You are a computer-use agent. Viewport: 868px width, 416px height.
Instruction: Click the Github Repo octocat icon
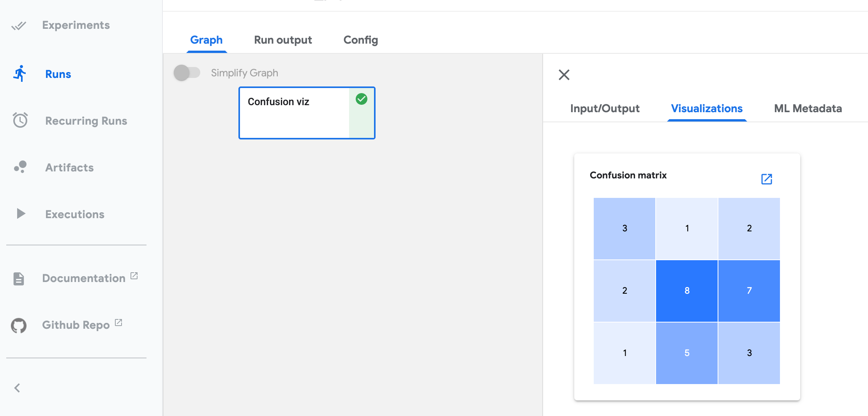tap(18, 325)
